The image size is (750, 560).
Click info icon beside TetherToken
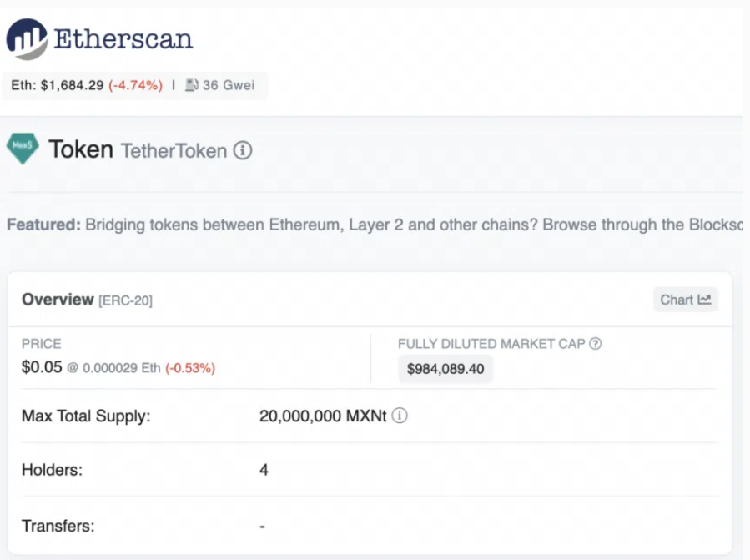(x=243, y=151)
